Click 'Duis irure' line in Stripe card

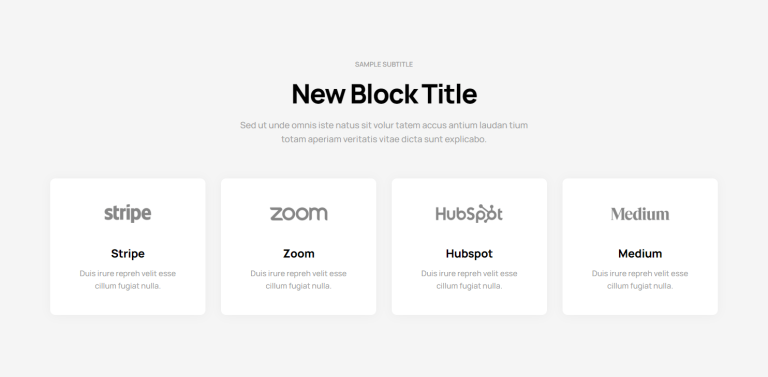(x=127, y=273)
